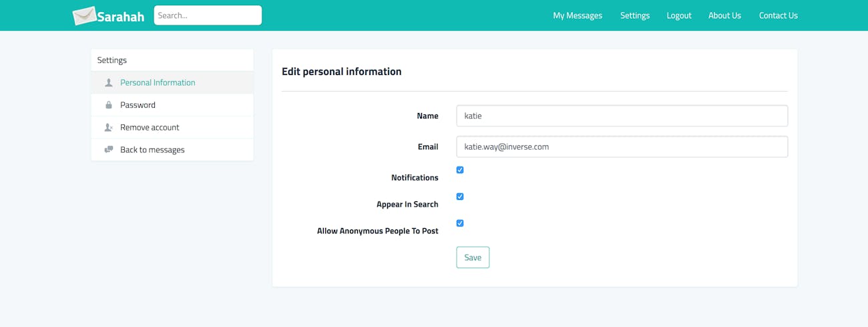The image size is (868, 327).
Task: Click the lock icon beside Password
Action: coord(109,105)
